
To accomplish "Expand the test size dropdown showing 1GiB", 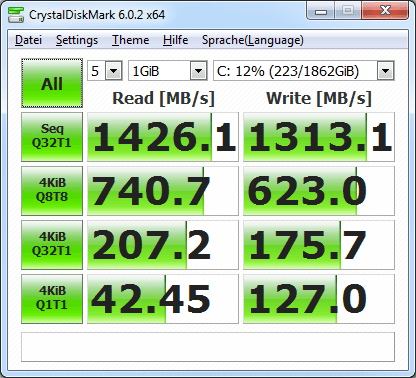I will pos(199,71).
